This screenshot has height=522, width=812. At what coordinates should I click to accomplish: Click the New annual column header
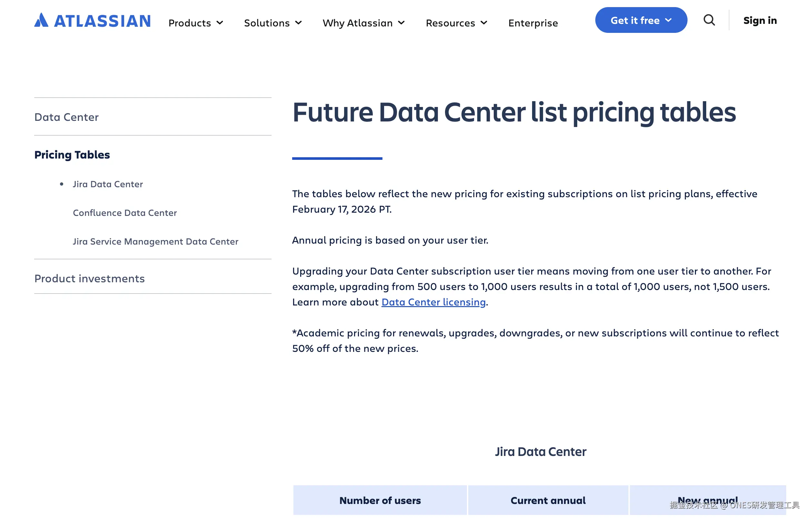[x=707, y=500]
